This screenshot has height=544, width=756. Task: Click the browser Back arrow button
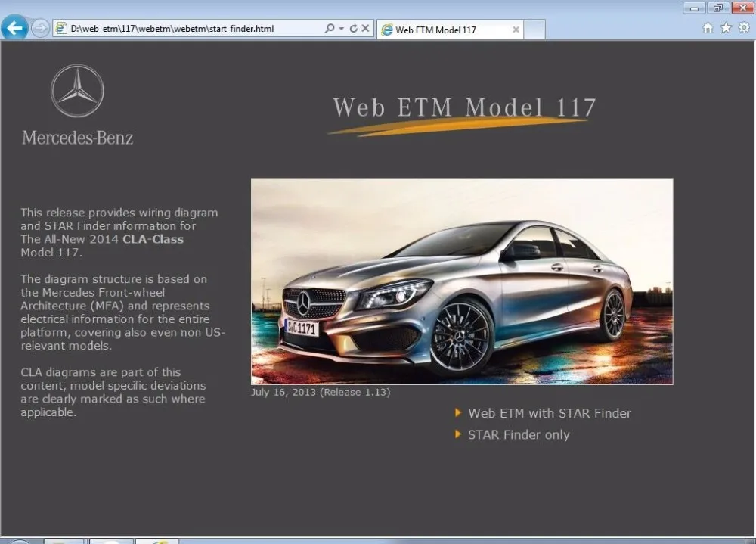(14, 27)
